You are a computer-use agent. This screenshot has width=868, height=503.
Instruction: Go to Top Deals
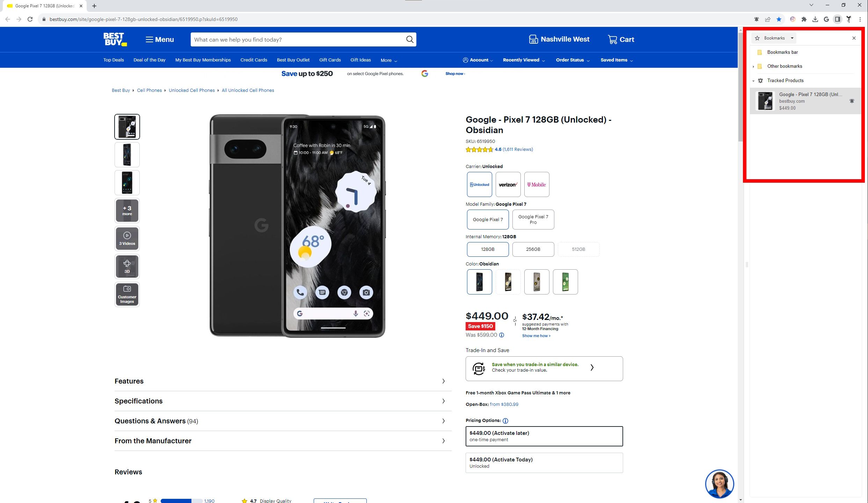(x=114, y=60)
